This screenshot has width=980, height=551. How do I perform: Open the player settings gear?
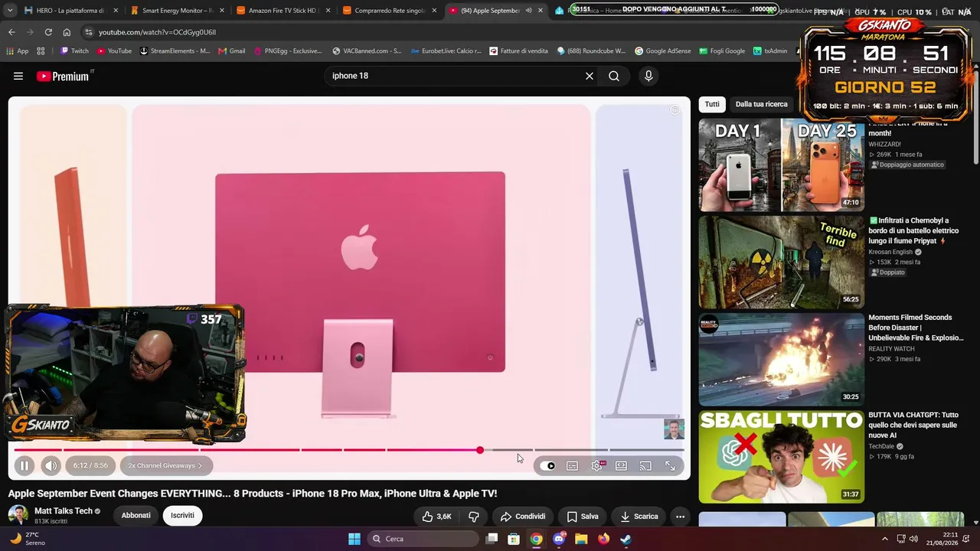[x=597, y=465]
